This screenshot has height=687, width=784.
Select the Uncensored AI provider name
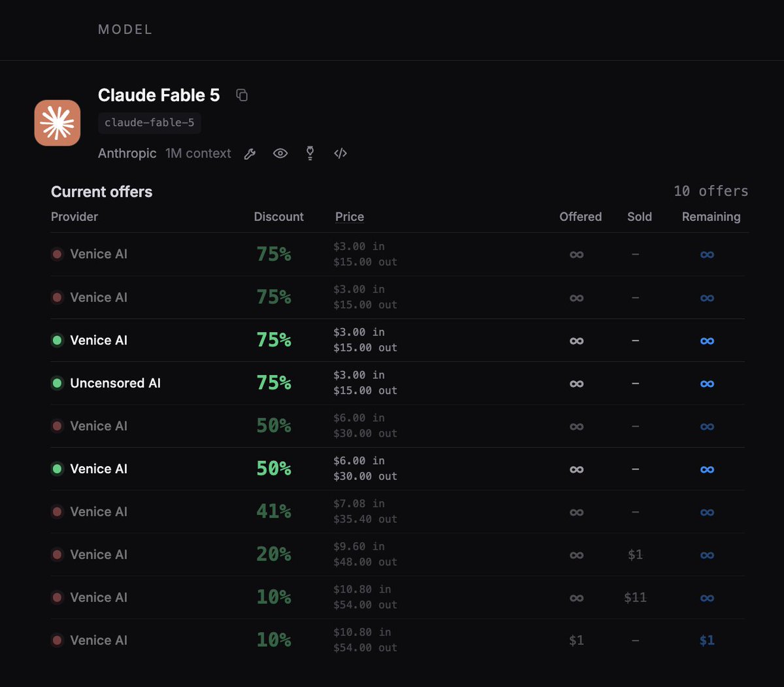coord(115,383)
